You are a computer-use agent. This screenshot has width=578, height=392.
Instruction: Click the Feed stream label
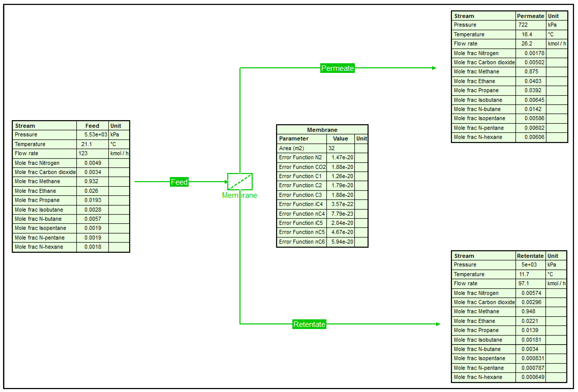[179, 182]
